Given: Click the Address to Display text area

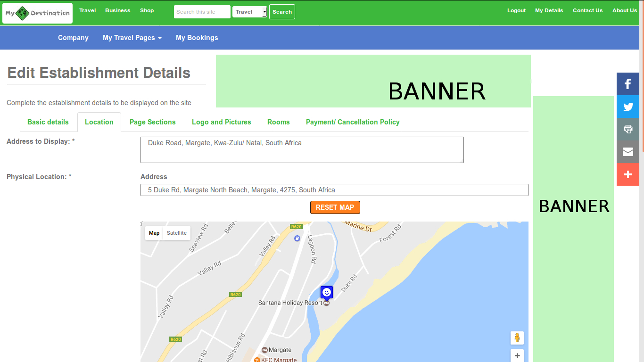Looking at the screenshot, I should (x=302, y=150).
